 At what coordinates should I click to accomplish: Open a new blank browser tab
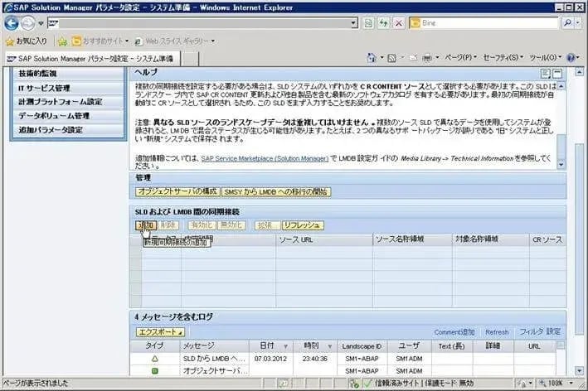click(191, 59)
